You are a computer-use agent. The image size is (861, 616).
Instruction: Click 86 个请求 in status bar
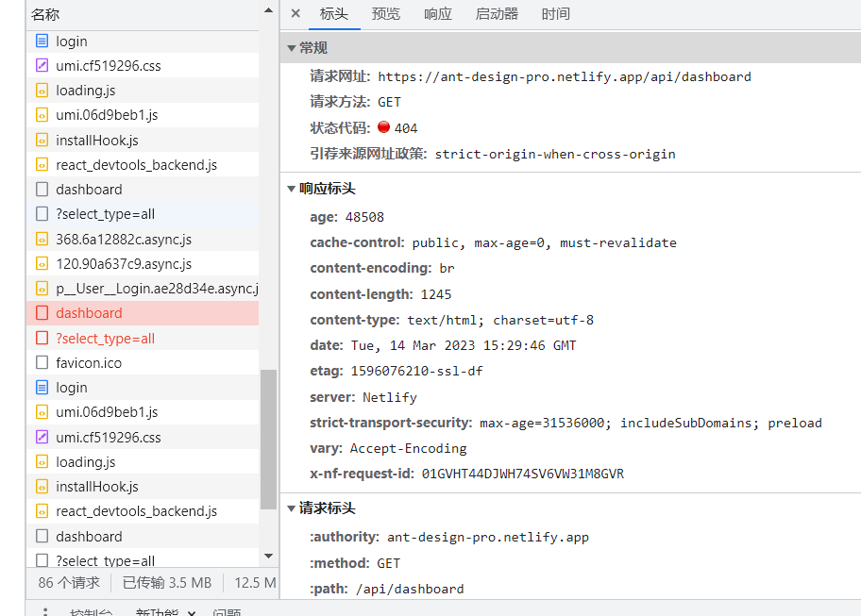69,583
